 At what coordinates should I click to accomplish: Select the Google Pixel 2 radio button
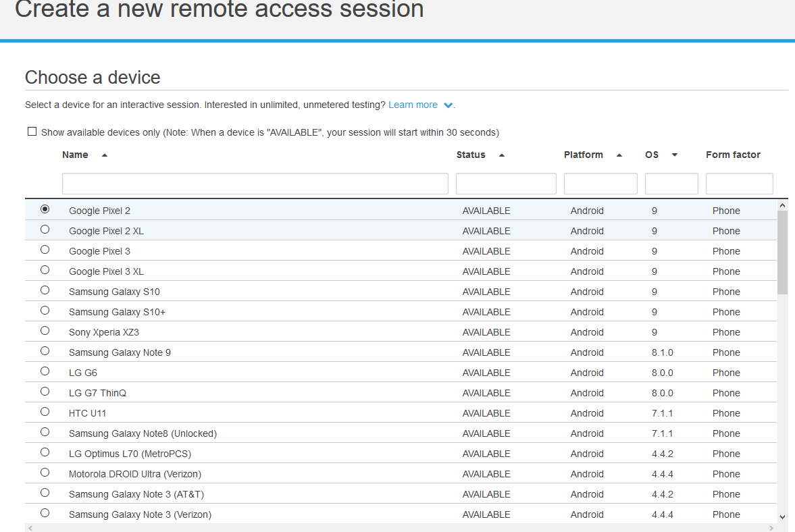click(x=45, y=209)
